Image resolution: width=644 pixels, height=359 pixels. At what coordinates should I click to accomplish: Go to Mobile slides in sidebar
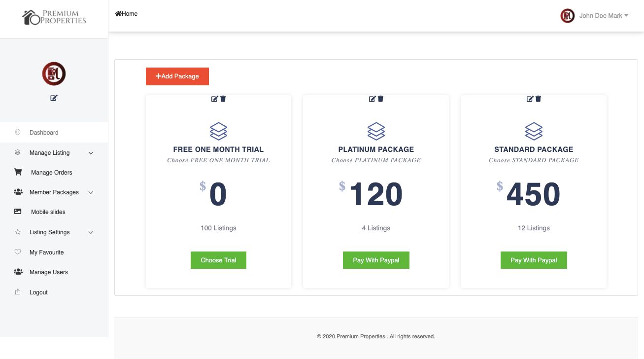[x=48, y=212]
